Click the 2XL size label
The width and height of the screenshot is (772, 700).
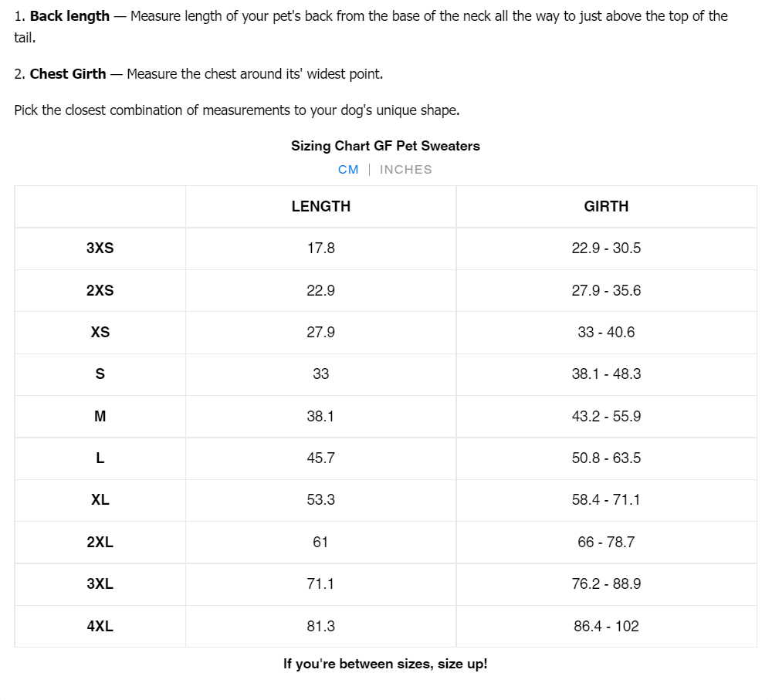coord(100,543)
